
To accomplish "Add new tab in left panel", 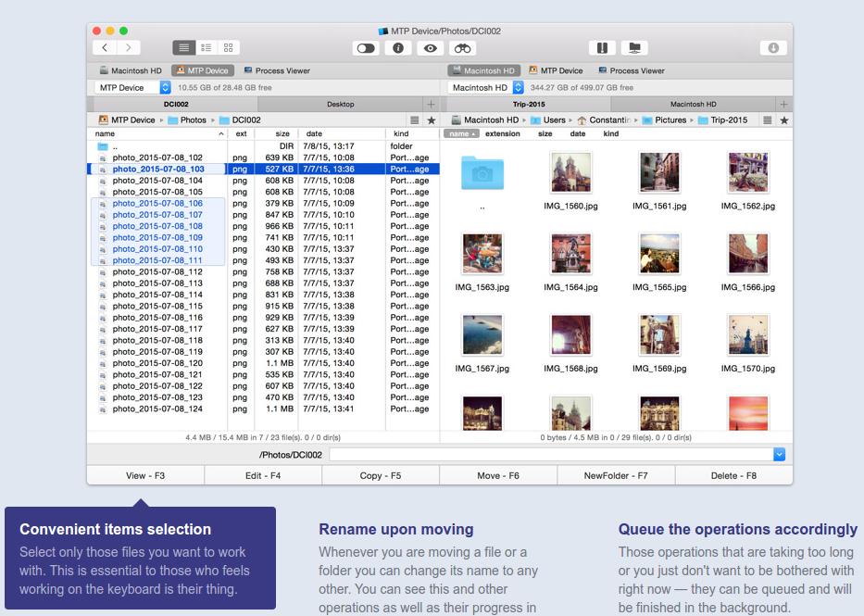I will pyautogui.click(x=430, y=105).
